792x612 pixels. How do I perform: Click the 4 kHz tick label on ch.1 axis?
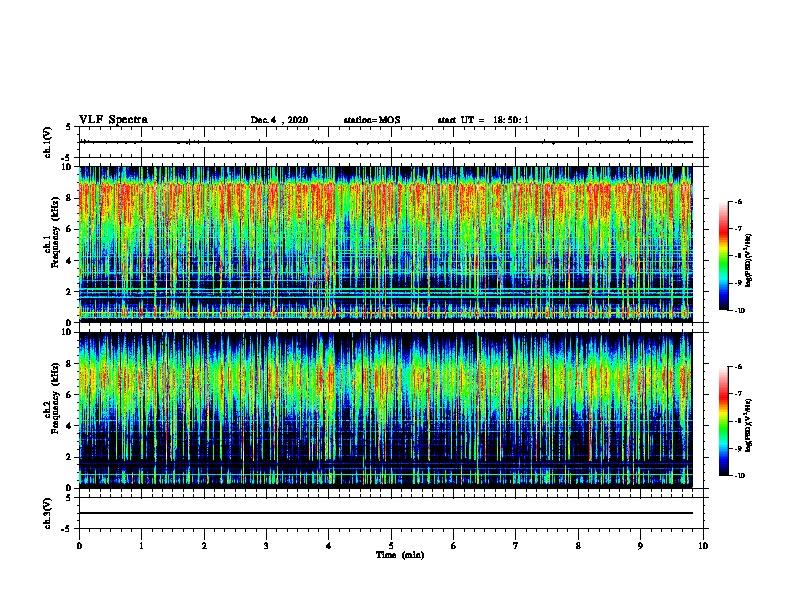(x=70, y=261)
